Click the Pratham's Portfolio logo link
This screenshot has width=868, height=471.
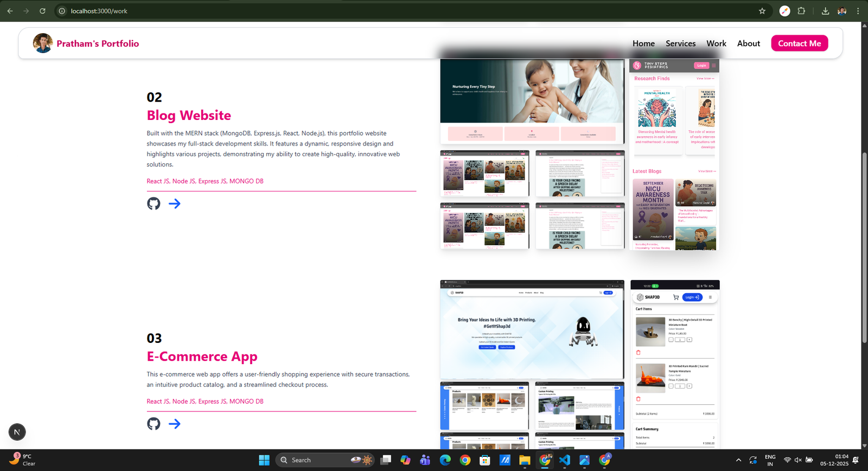pos(98,43)
